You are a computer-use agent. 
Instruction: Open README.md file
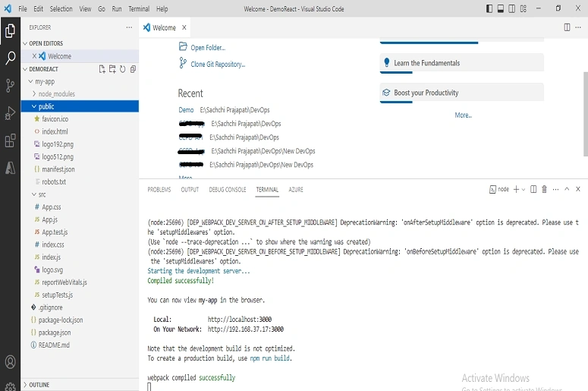coord(54,345)
